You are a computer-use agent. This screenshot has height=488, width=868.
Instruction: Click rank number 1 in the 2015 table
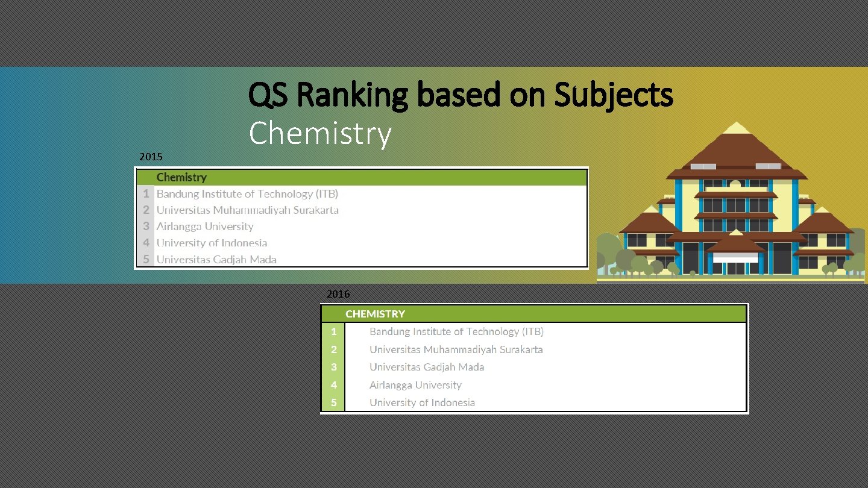[x=146, y=194]
